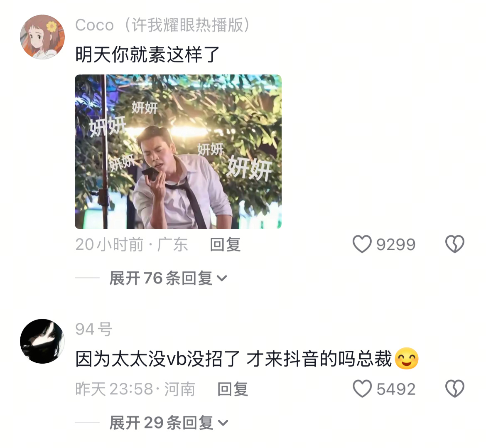Expand 29 replies under 94号's comment
The width and height of the screenshot is (486, 448).
[169, 423]
